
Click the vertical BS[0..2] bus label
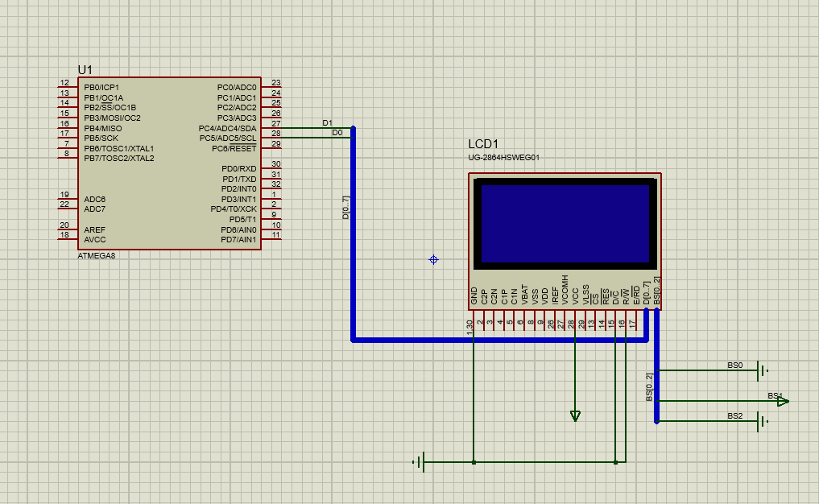[649, 387]
